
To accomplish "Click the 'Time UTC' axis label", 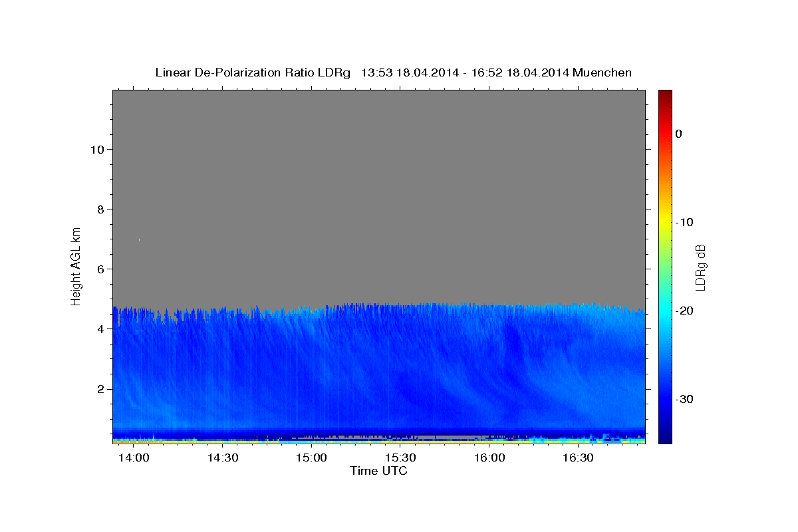I will (x=378, y=471).
